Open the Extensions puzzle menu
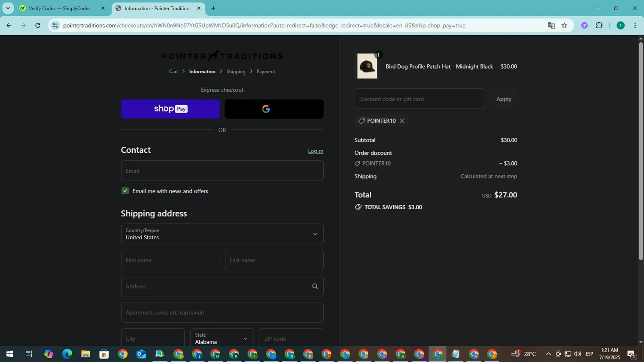Image resolution: width=644 pixels, height=362 pixels. pyautogui.click(x=599, y=25)
